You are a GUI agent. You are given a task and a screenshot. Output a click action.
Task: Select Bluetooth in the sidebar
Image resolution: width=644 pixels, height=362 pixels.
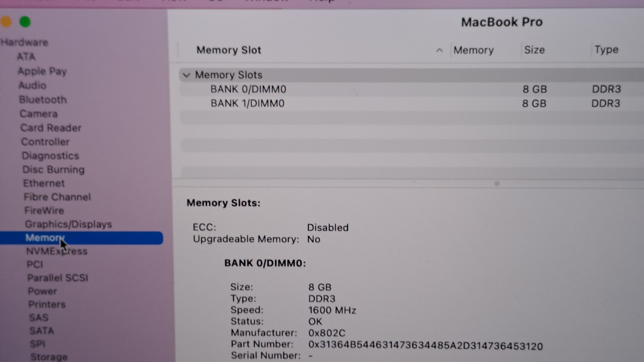[x=43, y=99]
